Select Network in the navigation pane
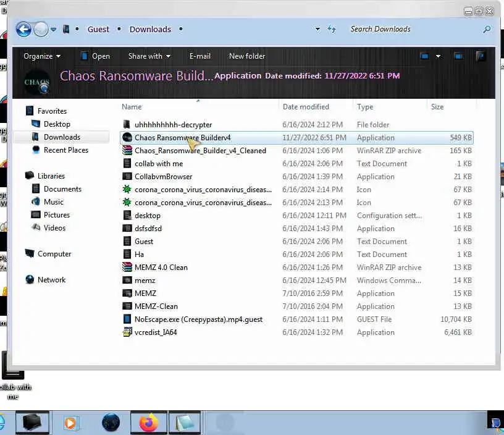The height and width of the screenshot is (435, 504). click(51, 280)
